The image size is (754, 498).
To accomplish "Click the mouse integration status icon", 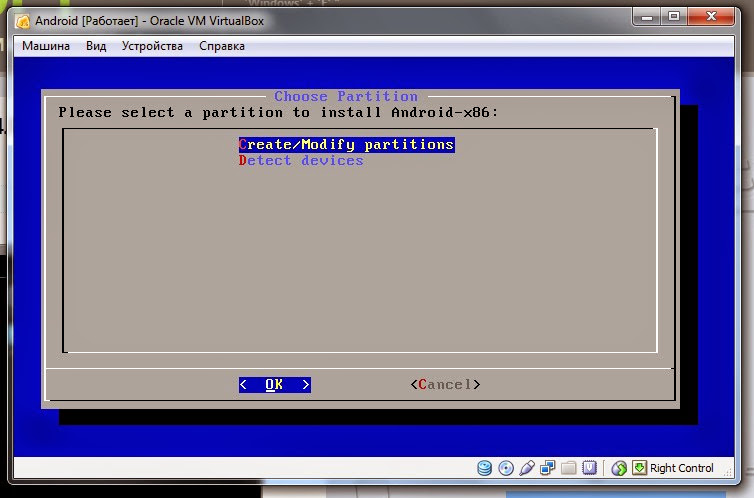I will pyautogui.click(x=619, y=468).
